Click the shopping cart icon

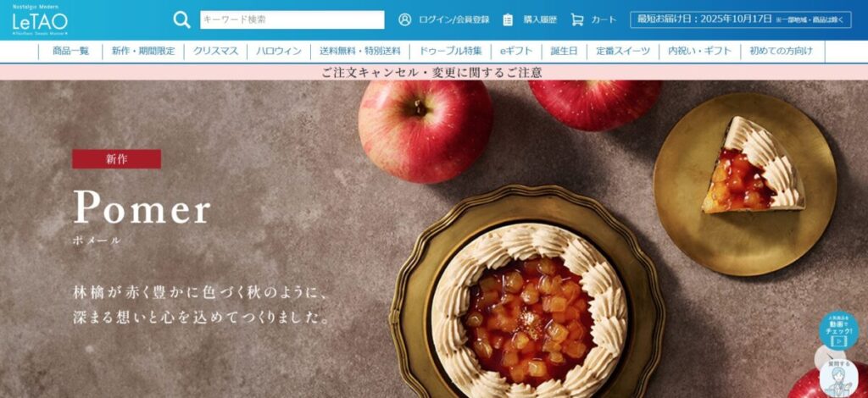coord(576,19)
